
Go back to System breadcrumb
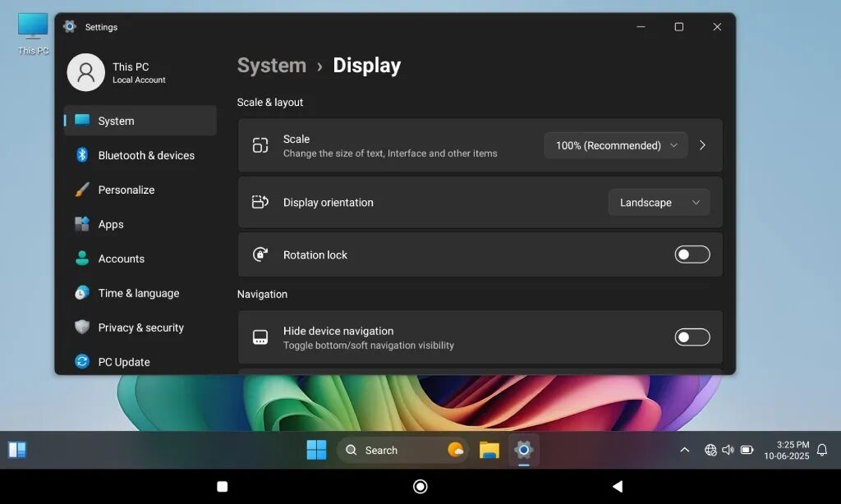[x=271, y=66]
